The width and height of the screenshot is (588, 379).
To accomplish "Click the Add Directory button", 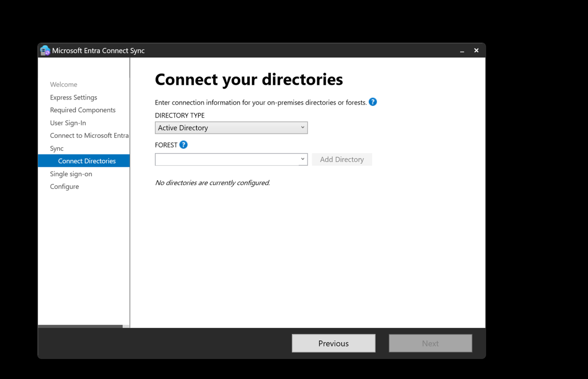I will point(342,159).
